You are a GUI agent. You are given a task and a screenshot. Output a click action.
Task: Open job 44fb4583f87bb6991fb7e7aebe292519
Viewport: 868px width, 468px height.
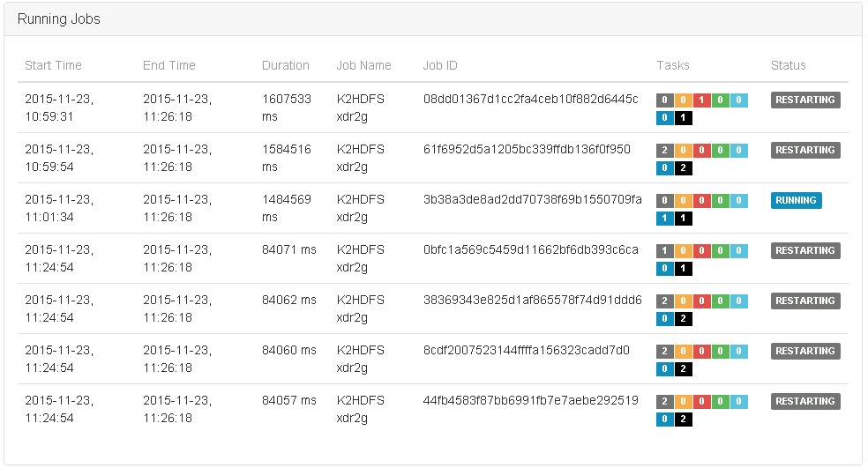530,400
